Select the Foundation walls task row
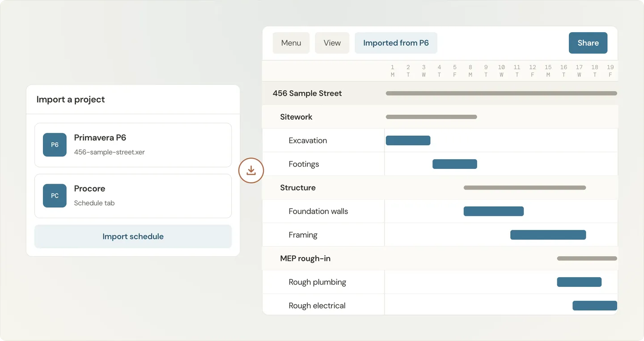This screenshot has width=644, height=341. coord(440,211)
